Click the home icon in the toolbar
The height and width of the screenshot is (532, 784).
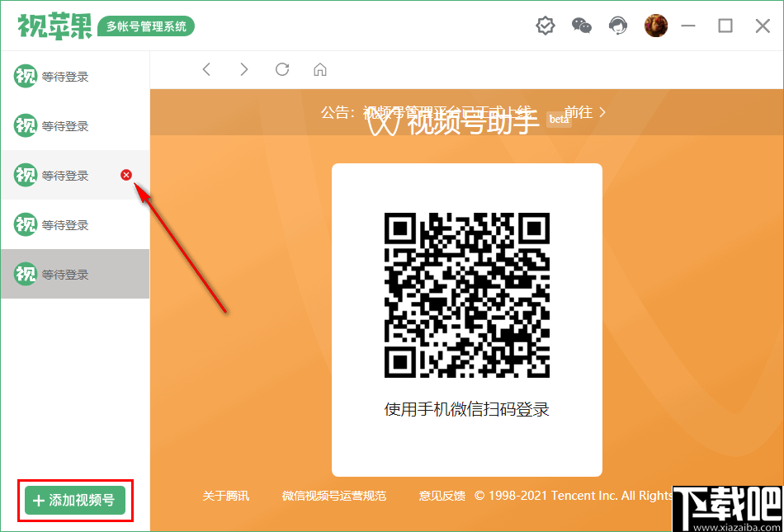pyautogui.click(x=319, y=69)
